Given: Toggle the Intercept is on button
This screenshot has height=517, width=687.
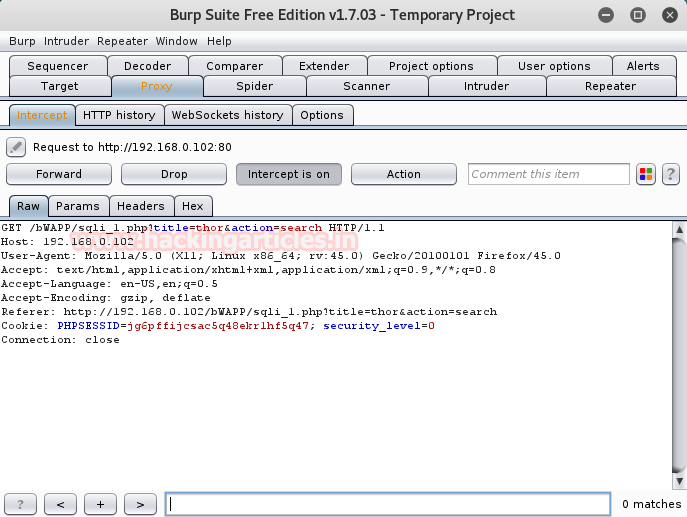Looking at the screenshot, I should [289, 174].
